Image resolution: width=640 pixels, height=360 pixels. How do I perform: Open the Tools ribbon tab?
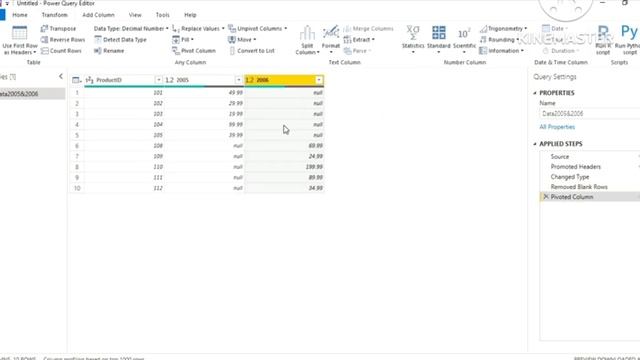point(162,15)
